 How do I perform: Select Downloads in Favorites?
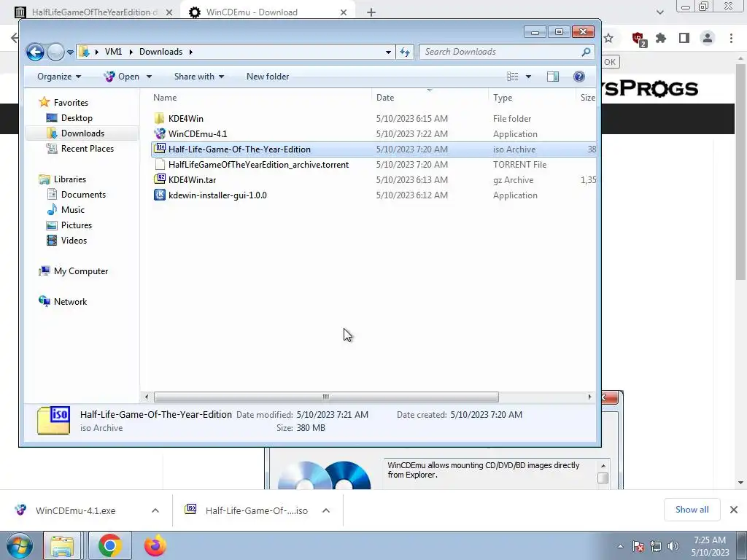coord(82,133)
